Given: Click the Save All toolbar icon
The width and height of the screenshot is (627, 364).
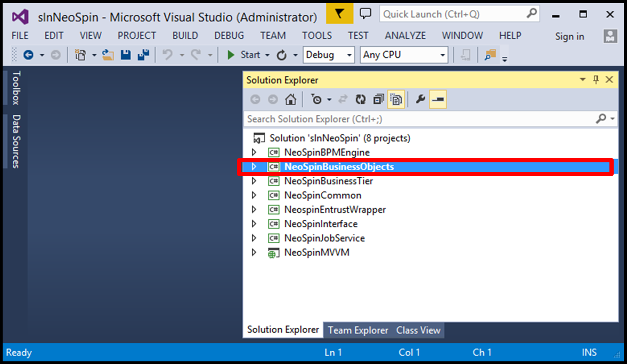Looking at the screenshot, I should 143,55.
